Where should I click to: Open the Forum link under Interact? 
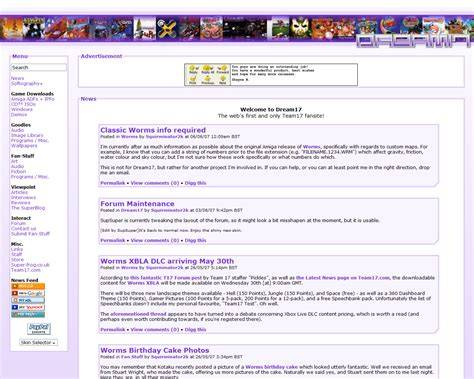(18, 223)
